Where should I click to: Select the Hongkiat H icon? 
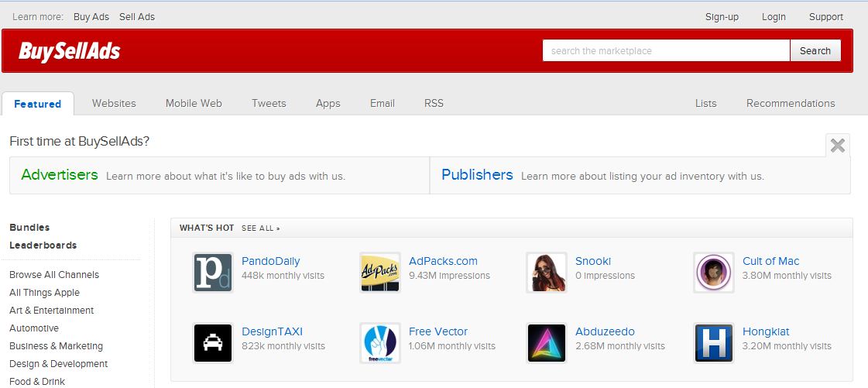[713, 343]
